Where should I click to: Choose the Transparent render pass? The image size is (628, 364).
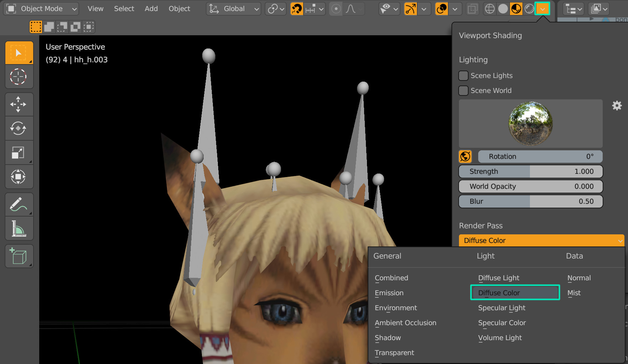click(x=394, y=353)
